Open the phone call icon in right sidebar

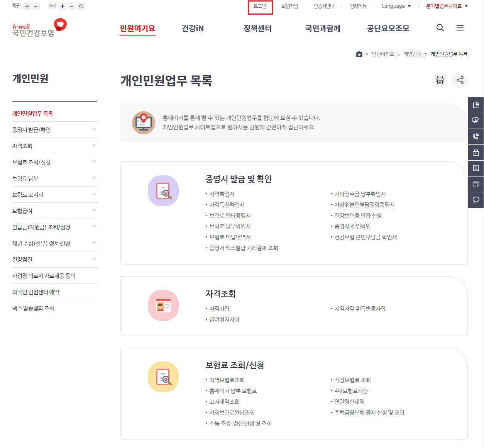[476, 136]
